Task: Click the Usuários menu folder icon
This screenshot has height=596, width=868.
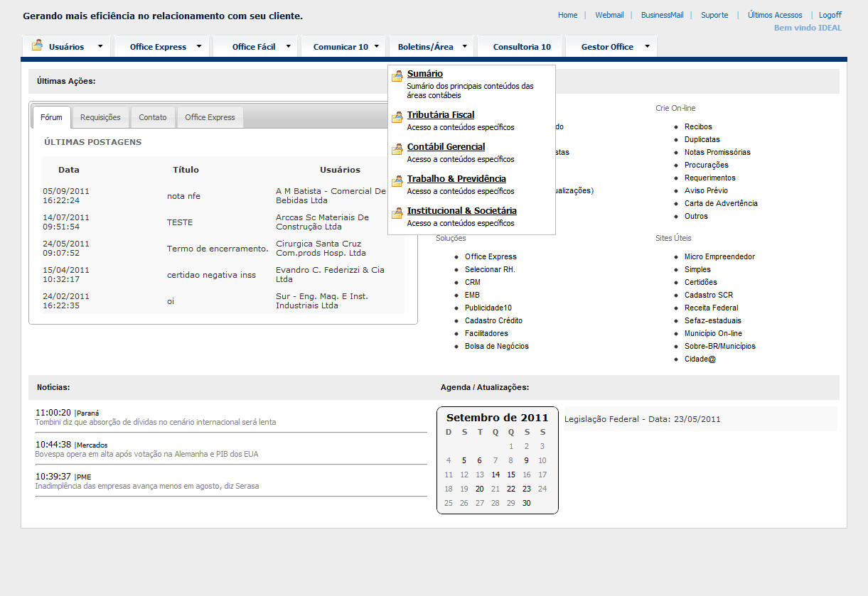Action: click(x=37, y=46)
